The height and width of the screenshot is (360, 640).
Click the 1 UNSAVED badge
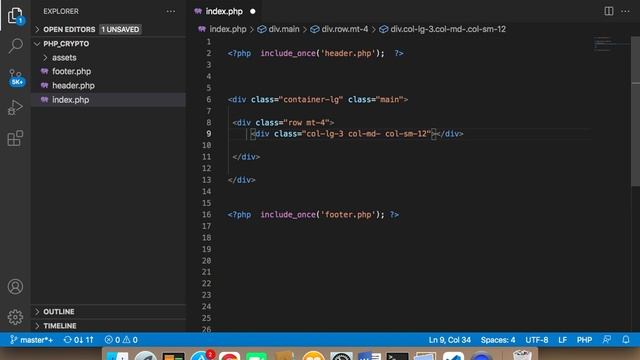coord(120,29)
